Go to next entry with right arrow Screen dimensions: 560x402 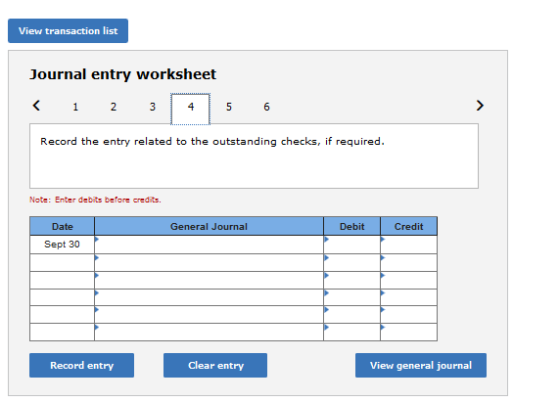[x=480, y=106]
